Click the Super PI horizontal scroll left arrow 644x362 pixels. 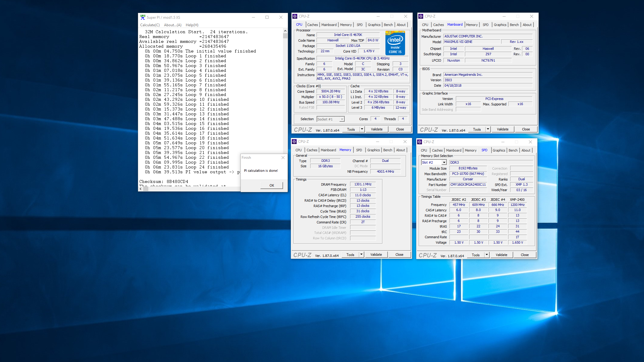pos(140,189)
